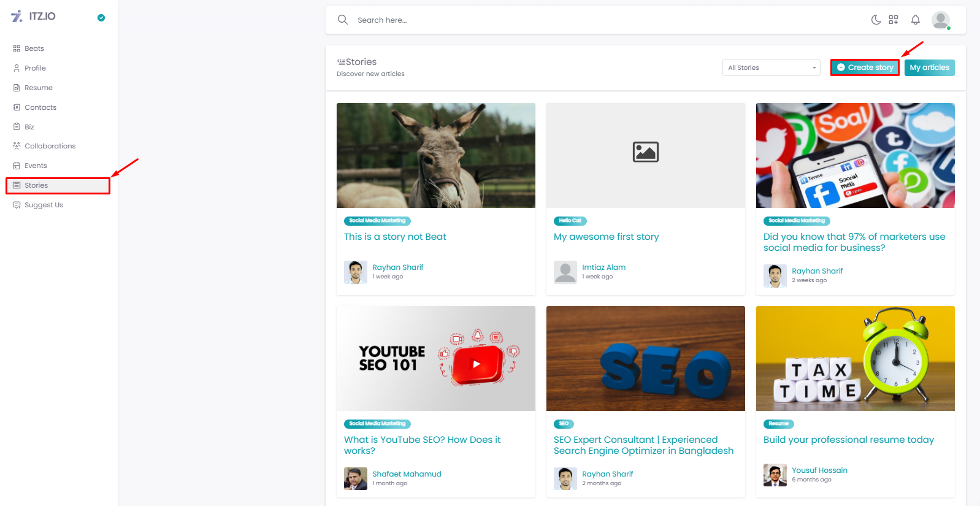This screenshot has width=980, height=506.
Task: Click the search magnifier icon
Action: tap(343, 20)
